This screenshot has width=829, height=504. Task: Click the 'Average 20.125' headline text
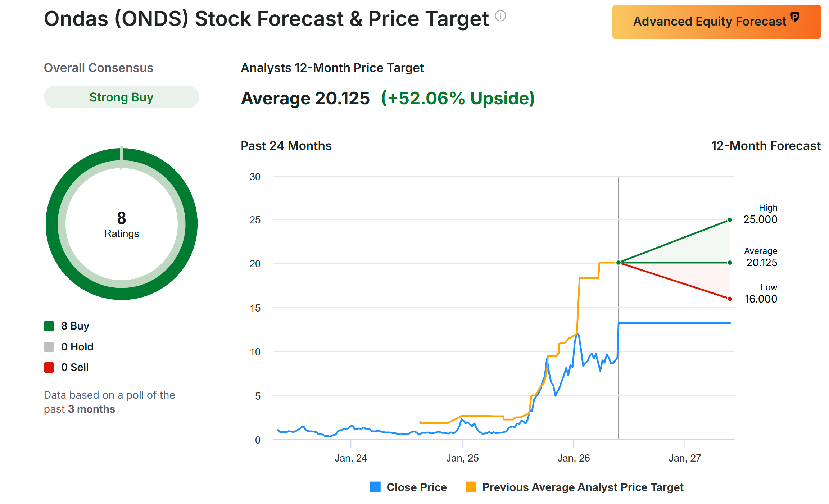click(305, 98)
